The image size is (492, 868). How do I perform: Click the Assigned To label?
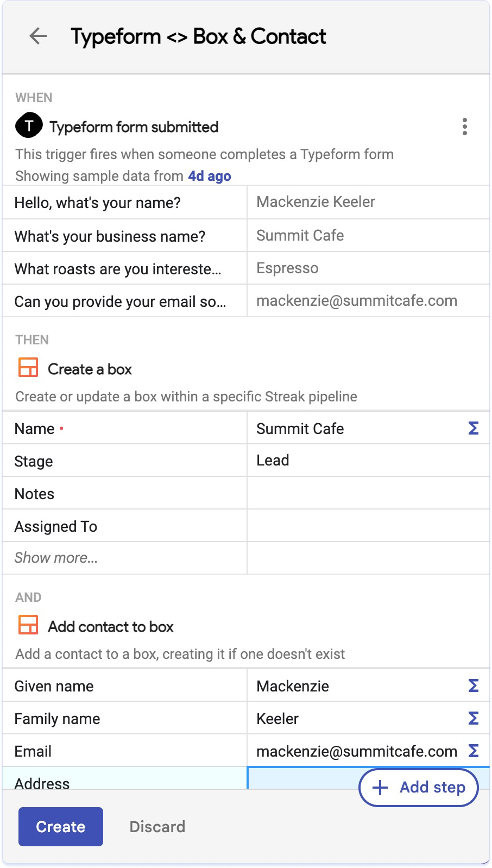point(56,526)
